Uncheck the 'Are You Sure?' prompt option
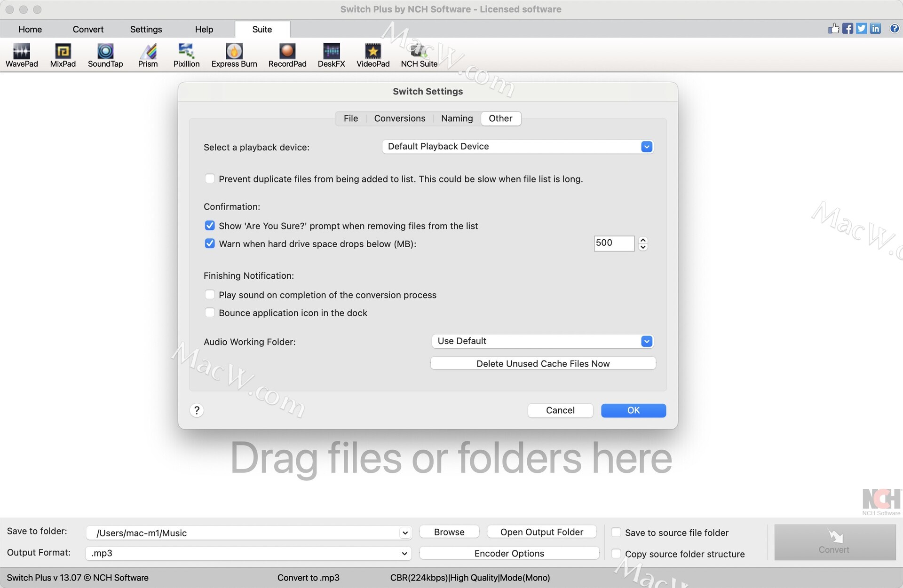Screen dimensions: 903x588 pyautogui.click(x=210, y=226)
